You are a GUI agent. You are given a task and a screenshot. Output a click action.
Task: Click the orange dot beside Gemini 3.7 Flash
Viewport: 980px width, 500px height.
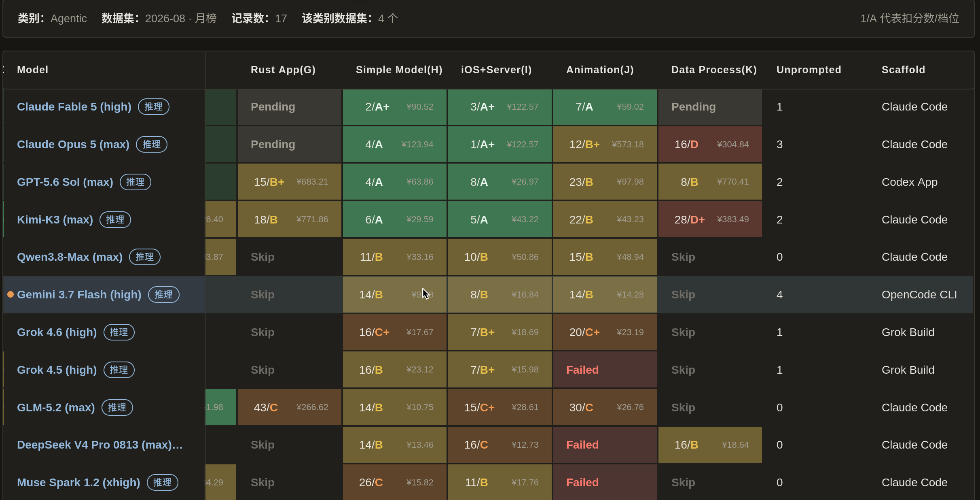11,294
